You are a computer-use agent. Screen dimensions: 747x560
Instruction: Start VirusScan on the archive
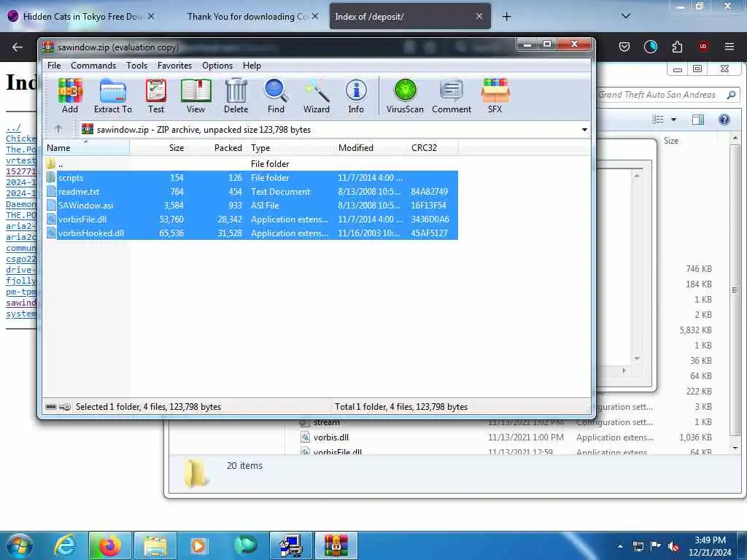(405, 96)
